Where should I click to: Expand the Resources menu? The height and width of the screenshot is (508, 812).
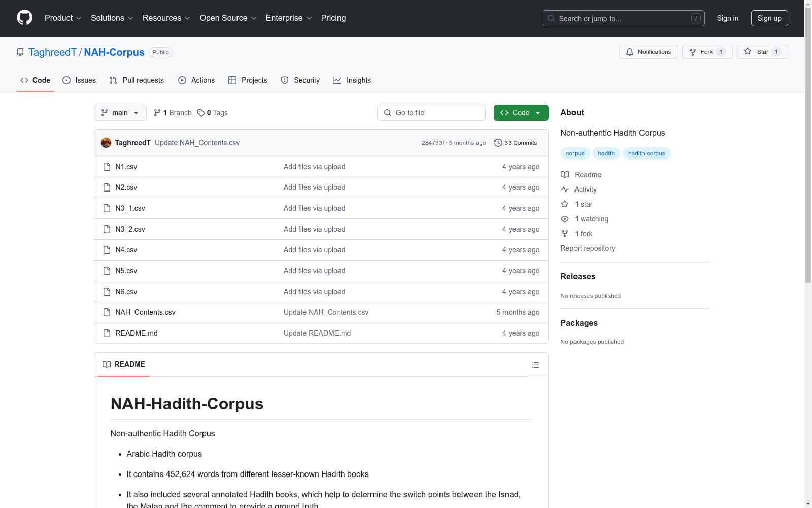click(166, 18)
